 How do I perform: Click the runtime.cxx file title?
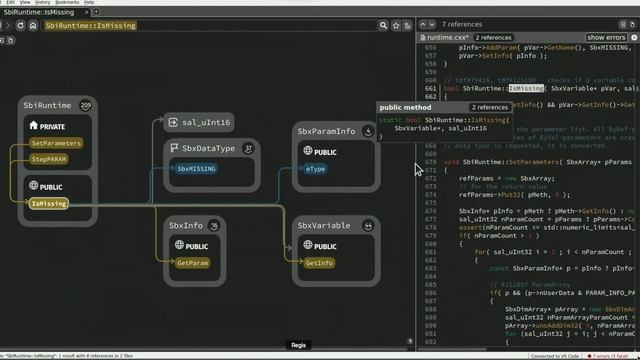pyautogui.click(x=448, y=38)
